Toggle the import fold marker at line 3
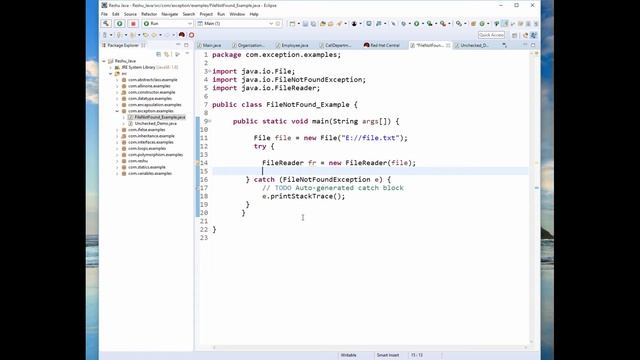The image size is (640, 360). (x=210, y=71)
